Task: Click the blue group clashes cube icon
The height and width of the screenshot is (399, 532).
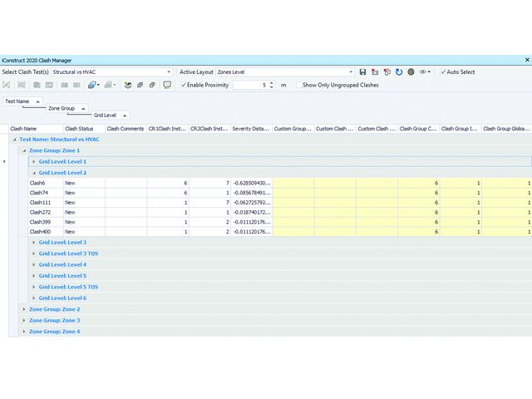Action: pyautogui.click(x=93, y=85)
